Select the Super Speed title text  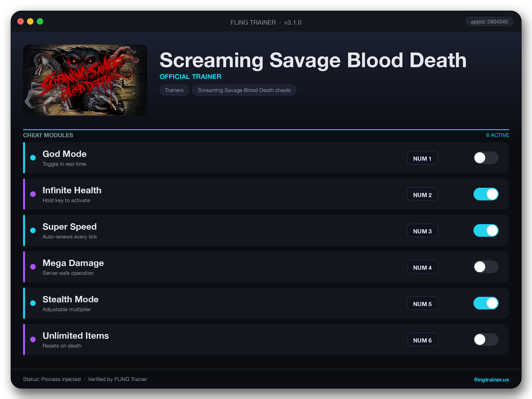(70, 227)
